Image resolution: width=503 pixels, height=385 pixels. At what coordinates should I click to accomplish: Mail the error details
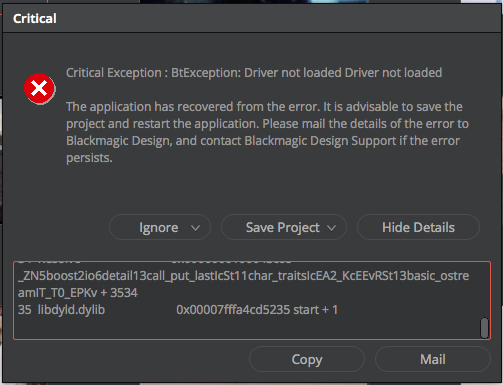point(433,359)
